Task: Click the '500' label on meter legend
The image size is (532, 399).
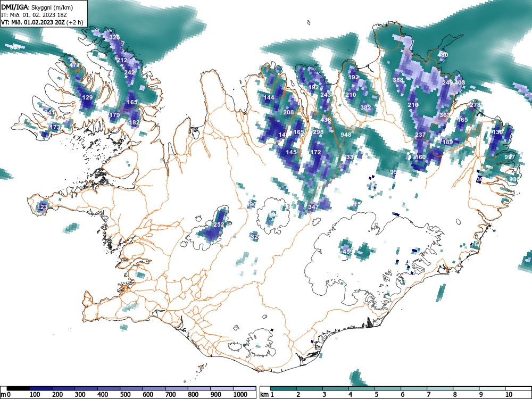Action: pyautogui.click(x=125, y=394)
